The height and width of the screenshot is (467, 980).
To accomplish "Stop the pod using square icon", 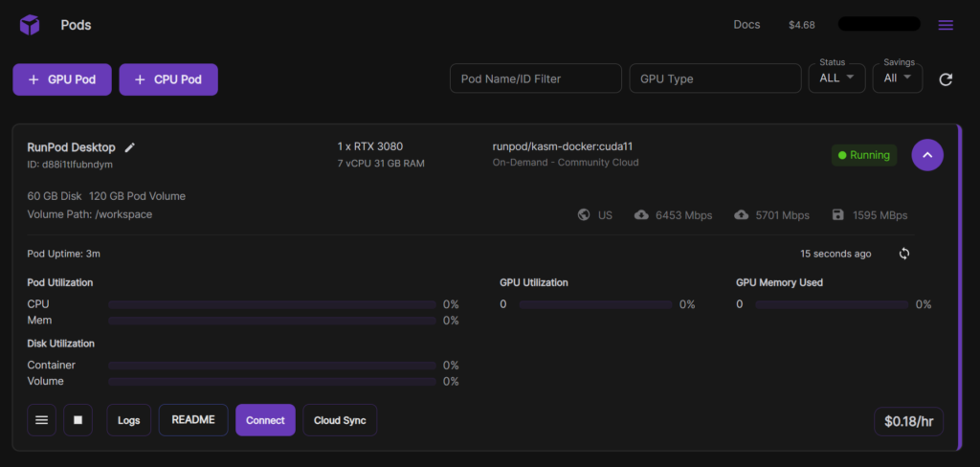I will pos(78,420).
